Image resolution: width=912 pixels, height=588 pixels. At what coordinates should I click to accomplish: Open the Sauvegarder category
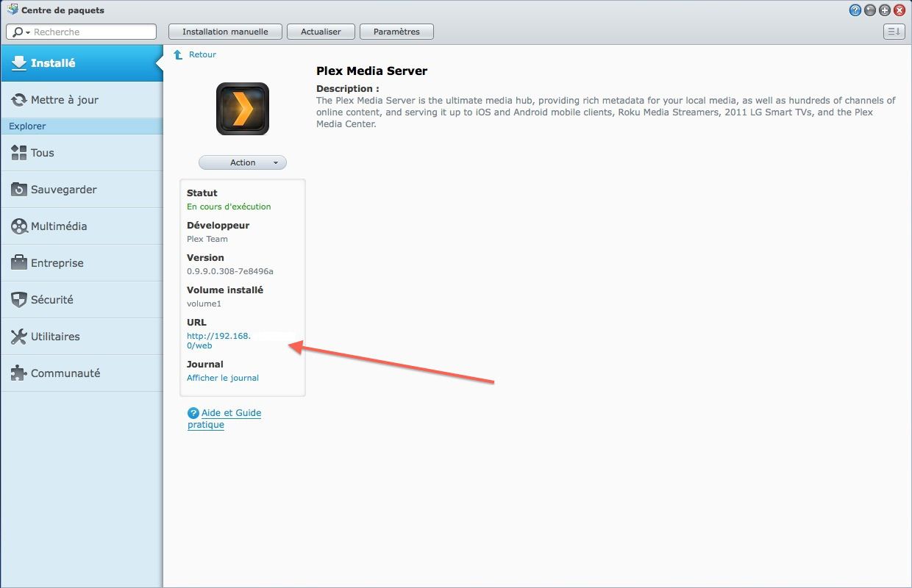pos(82,190)
